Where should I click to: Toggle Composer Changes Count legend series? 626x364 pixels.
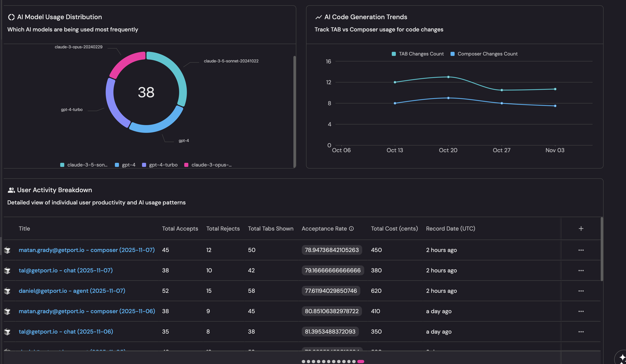click(484, 54)
